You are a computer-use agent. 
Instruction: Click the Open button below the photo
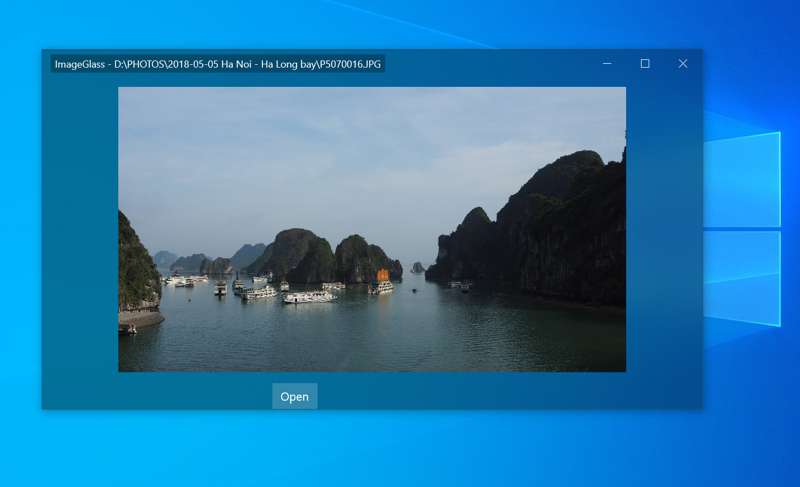pos(294,396)
